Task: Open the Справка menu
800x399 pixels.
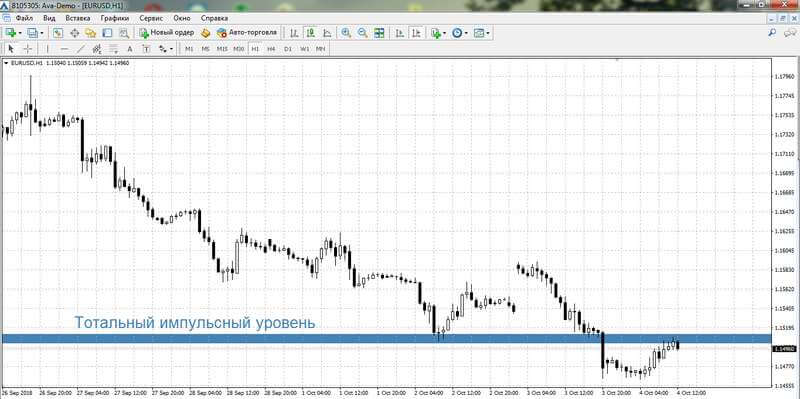Action: [x=214, y=18]
